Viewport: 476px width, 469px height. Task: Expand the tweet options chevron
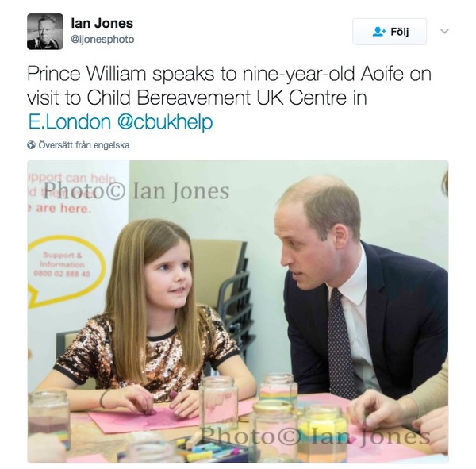[x=444, y=31]
